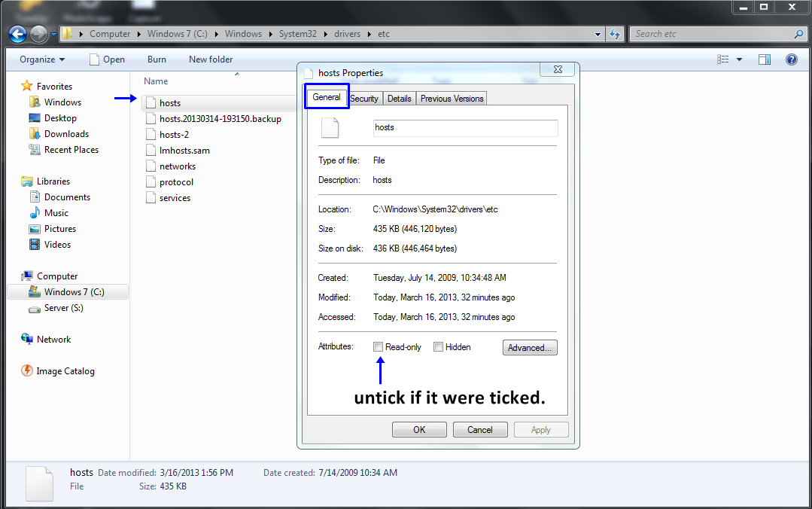Open Windows Explorer Help
The width and height of the screenshot is (812, 509).
[x=791, y=59]
